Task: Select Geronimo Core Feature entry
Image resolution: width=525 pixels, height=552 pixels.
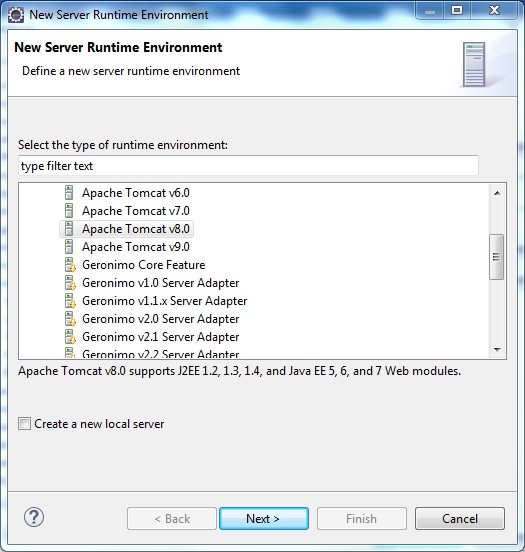Action: click(x=144, y=265)
